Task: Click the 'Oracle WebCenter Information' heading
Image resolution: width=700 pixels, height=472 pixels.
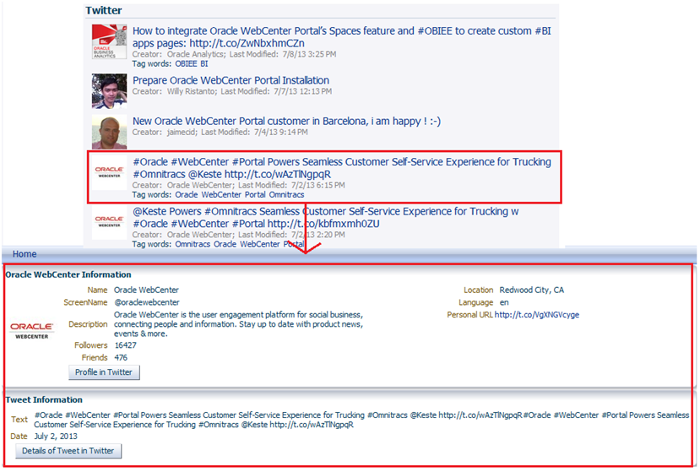Action: pos(68,275)
